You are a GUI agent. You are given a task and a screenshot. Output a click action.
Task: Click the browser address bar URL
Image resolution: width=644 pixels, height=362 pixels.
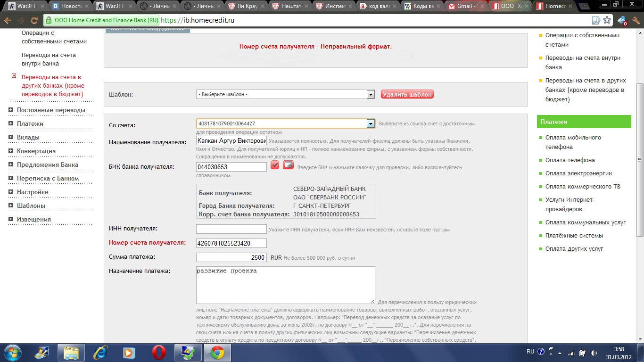[x=198, y=20]
